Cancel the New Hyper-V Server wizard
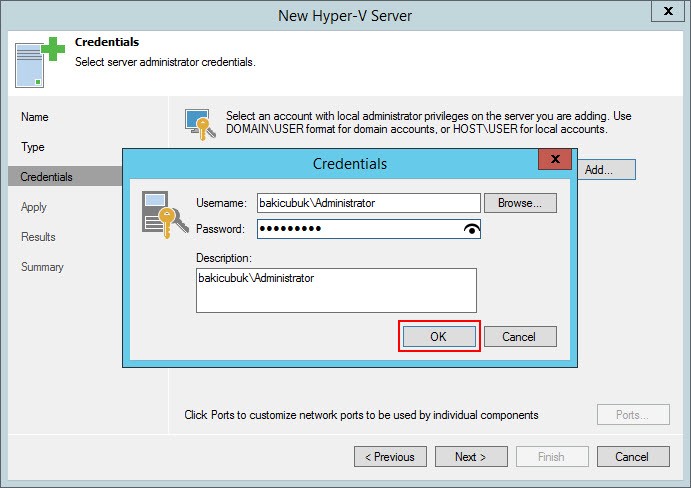691x488 pixels. (633, 457)
